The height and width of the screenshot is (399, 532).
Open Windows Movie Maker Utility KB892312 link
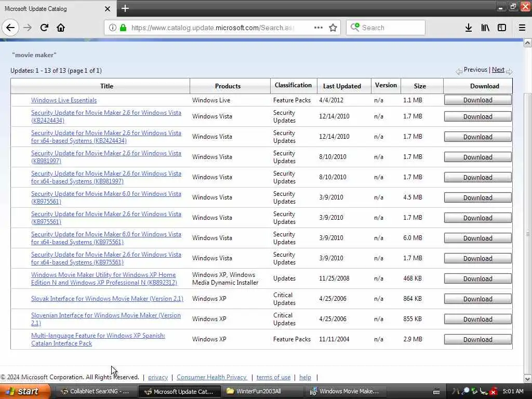[104, 278]
